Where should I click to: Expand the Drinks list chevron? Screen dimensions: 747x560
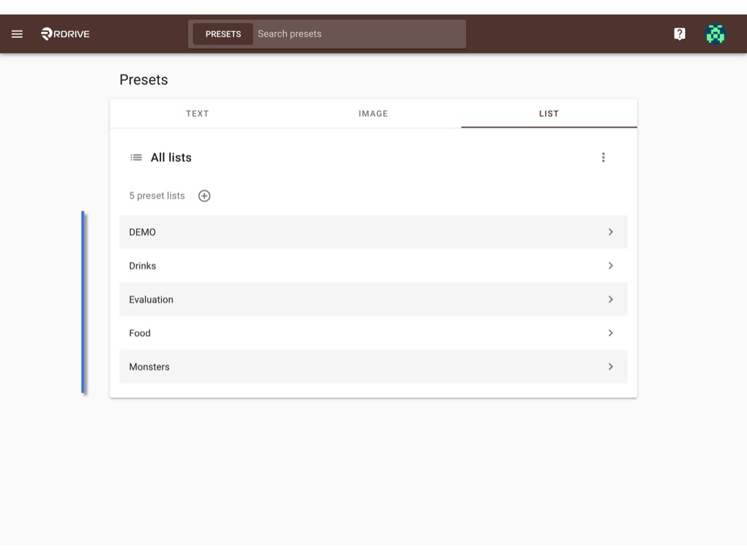point(611,265)
